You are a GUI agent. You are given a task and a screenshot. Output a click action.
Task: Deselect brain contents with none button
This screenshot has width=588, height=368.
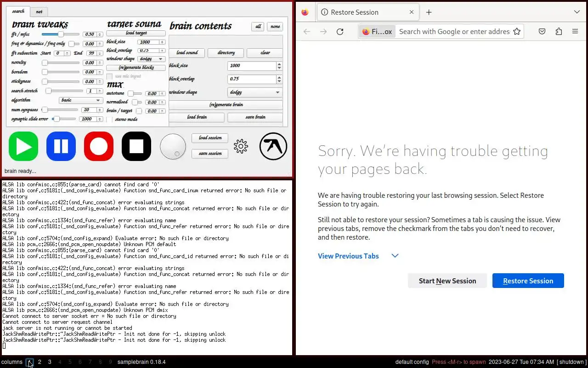(275, 27)
